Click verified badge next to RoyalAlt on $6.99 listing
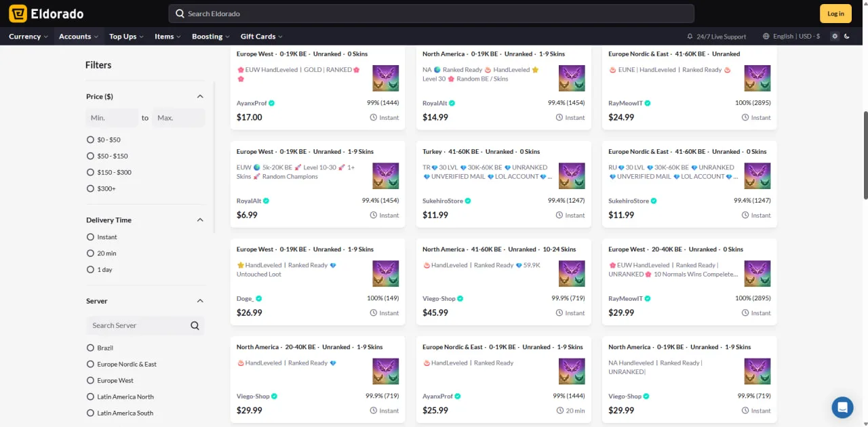This screenshot has height=427, width=868. tap(266, 201)
